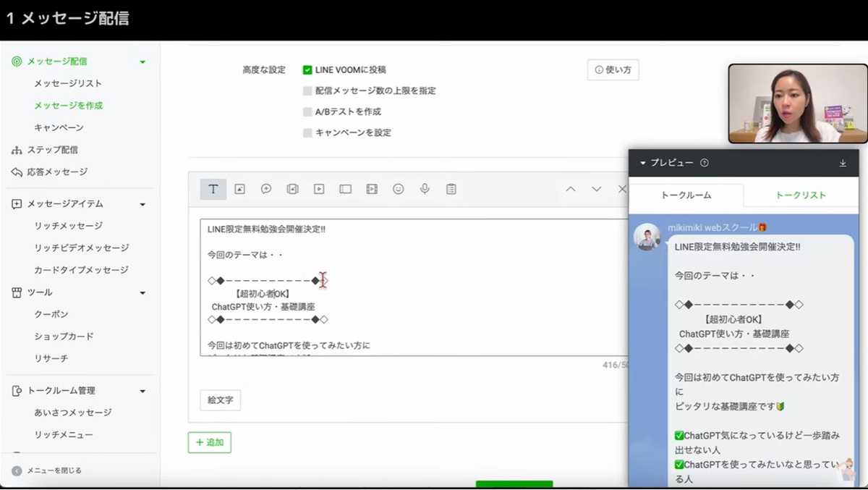Open メッセージを作成 in sidebar
This screenshot has width=868, height=490.
click(x=69, y=106)
